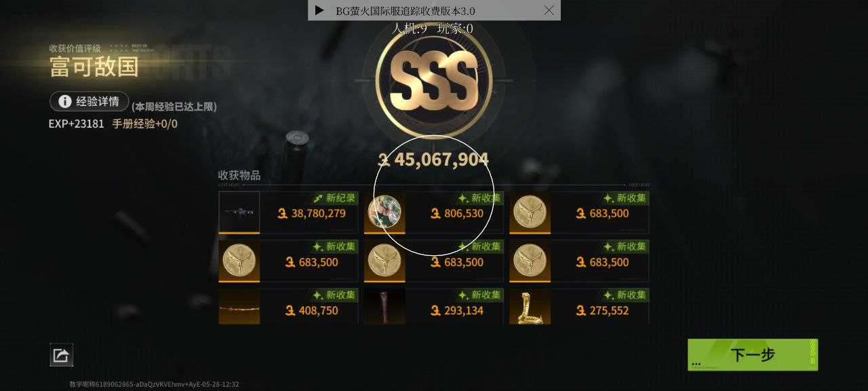This screenshot has height=391, width=868.
Task: Click the share icon at bottom left
Action: coord(61,354)
